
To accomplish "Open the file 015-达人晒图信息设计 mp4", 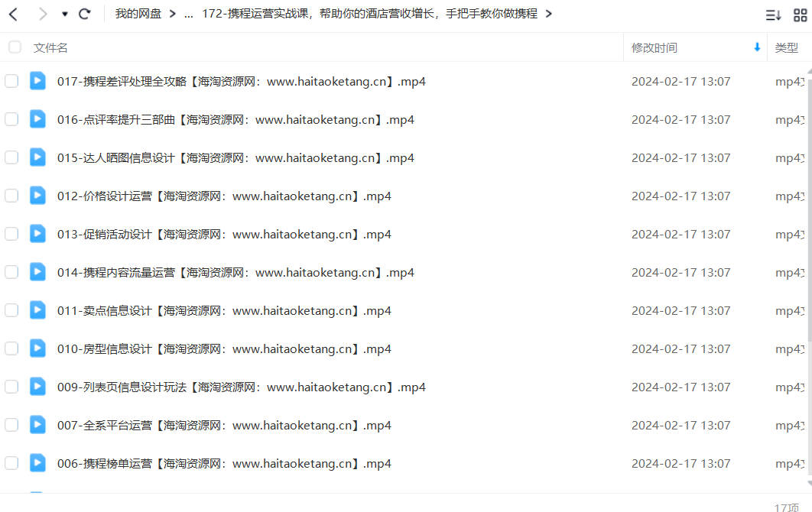I will pos(235,158).
